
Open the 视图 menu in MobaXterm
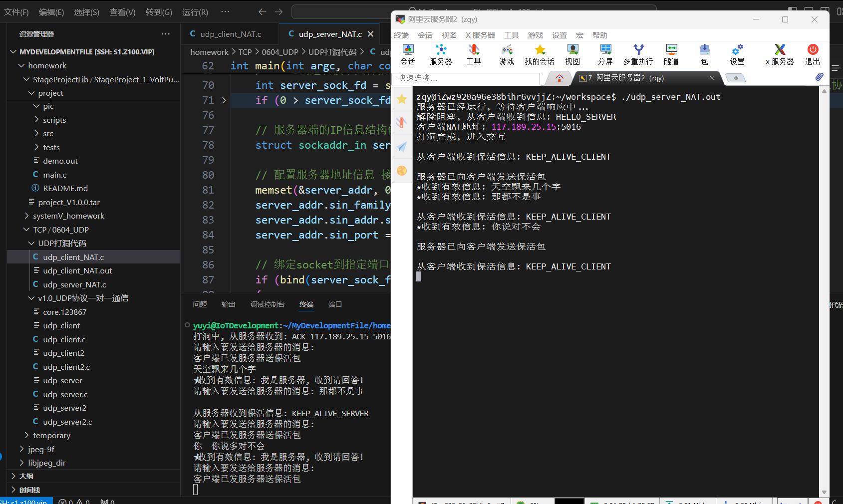(x=449, y=35)
